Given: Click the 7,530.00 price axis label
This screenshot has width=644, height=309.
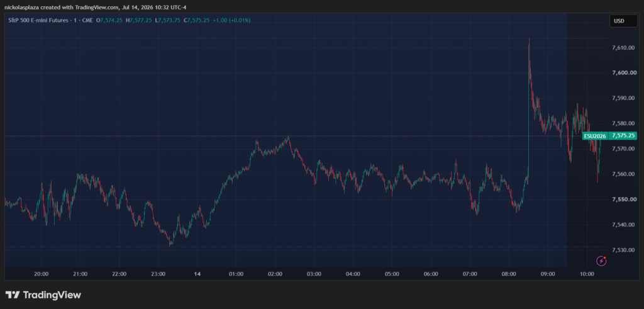Looking at the screenshot, I should tap(624, 250).
